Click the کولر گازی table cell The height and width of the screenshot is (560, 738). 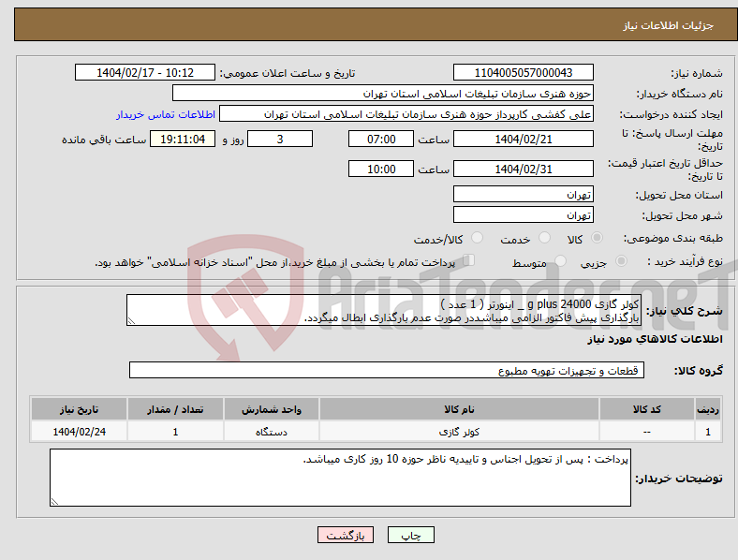(459, 432)
